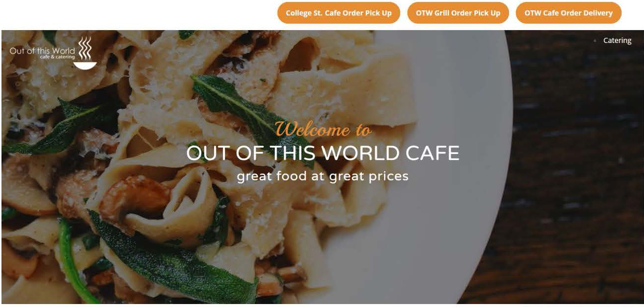The image size is (644, 307).
Task: Click the white header area left of buttons
Action: coord(138,14)
